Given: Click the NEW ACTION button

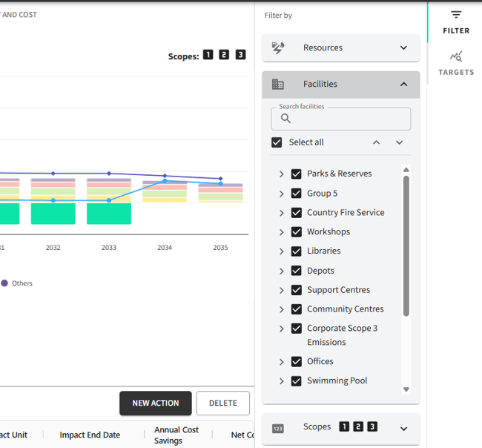Looking at the screenshot, I should click(x=156, y=403).
